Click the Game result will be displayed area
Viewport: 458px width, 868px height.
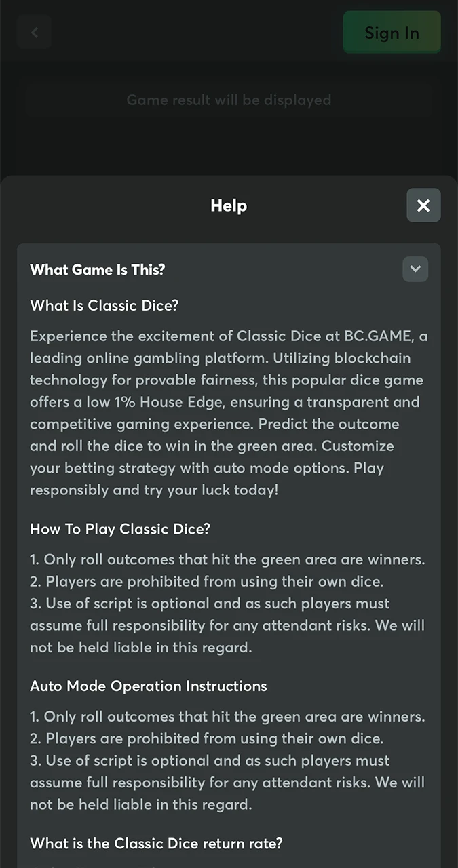[229, 100]
